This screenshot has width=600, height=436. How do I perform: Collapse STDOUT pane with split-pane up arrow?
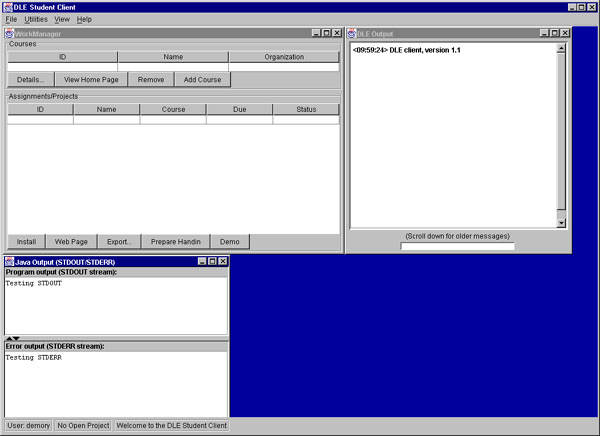click(9, 338)
